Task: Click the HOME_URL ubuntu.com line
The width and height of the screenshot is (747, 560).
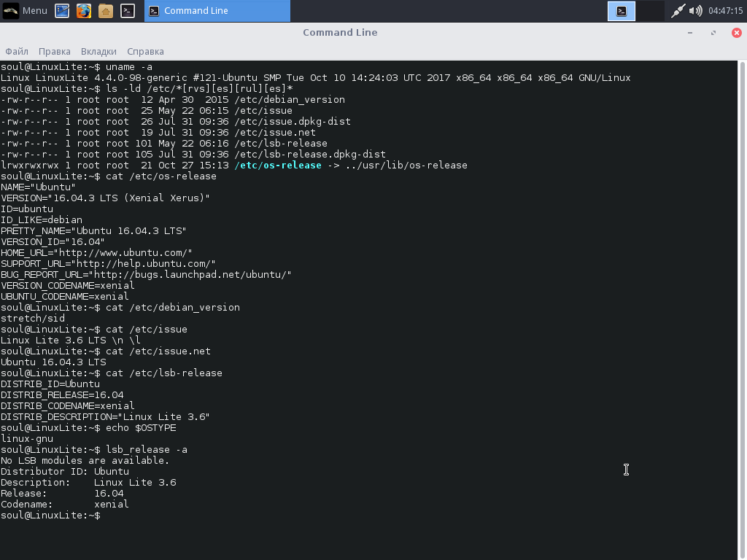Action: tap(97, 253)
